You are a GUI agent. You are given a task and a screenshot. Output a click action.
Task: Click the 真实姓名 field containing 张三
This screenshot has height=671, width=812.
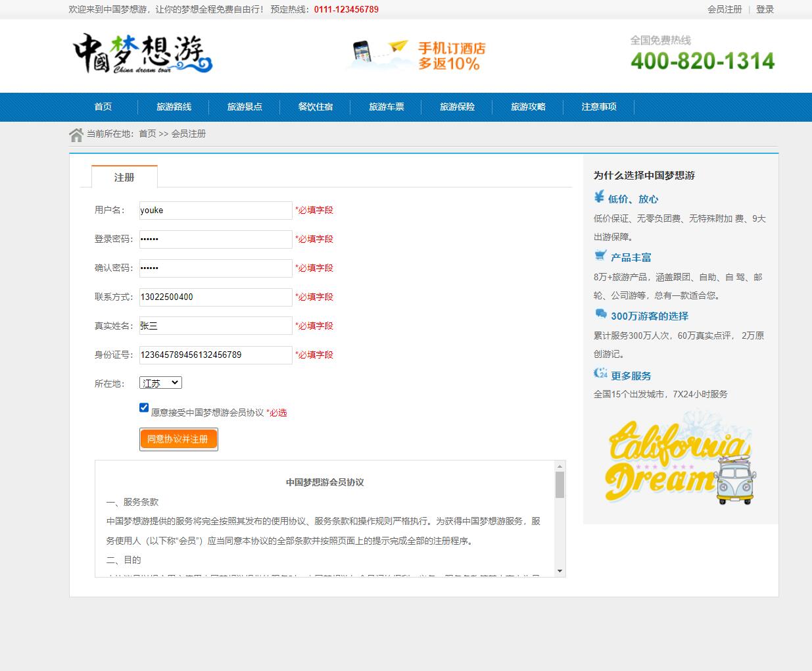[216, 326]
